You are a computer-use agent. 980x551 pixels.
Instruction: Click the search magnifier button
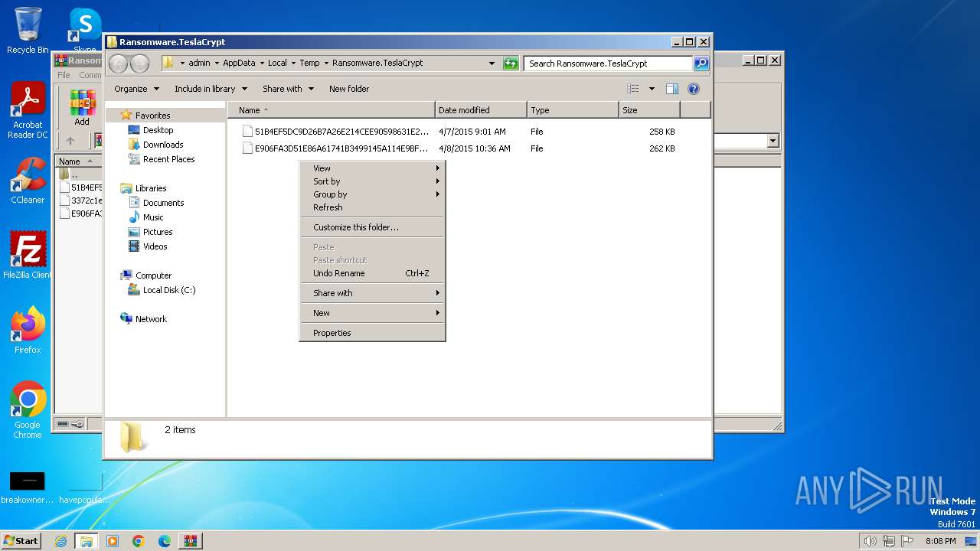point(701,64)
